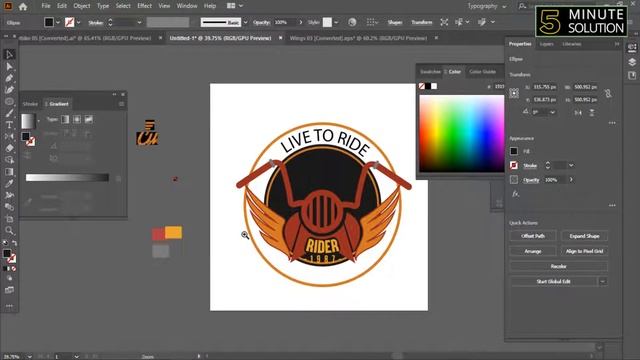The image size is (640, 360).
Task: Open the fill color dropdown in control bar
Action: coord(58,22)
